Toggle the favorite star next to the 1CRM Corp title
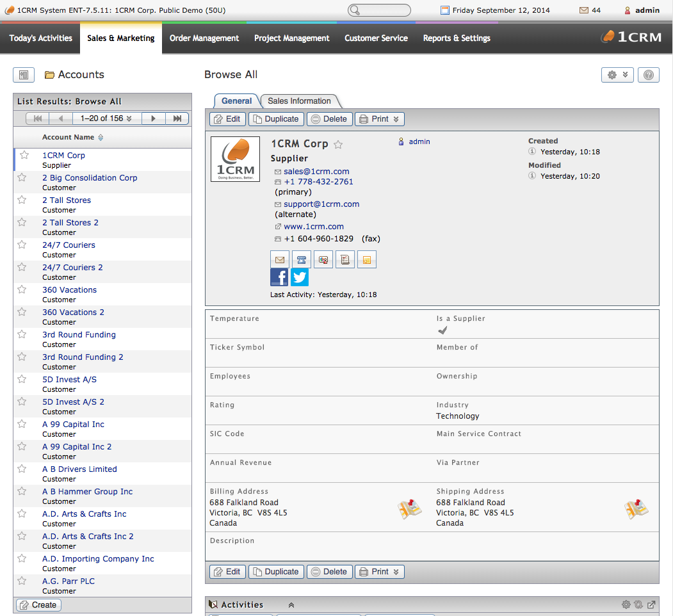The width and height of the screenshot is (673, 616). (x=338, y=145)
